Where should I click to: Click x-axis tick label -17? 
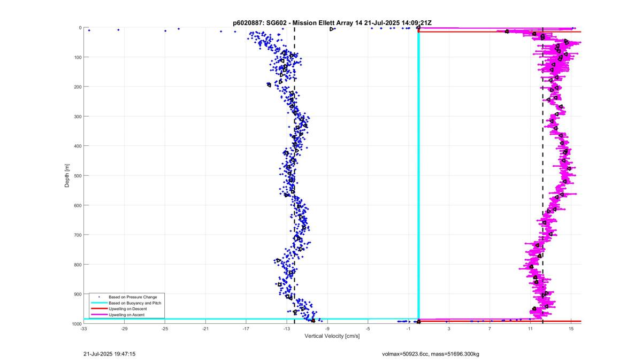tap(246, 329)
